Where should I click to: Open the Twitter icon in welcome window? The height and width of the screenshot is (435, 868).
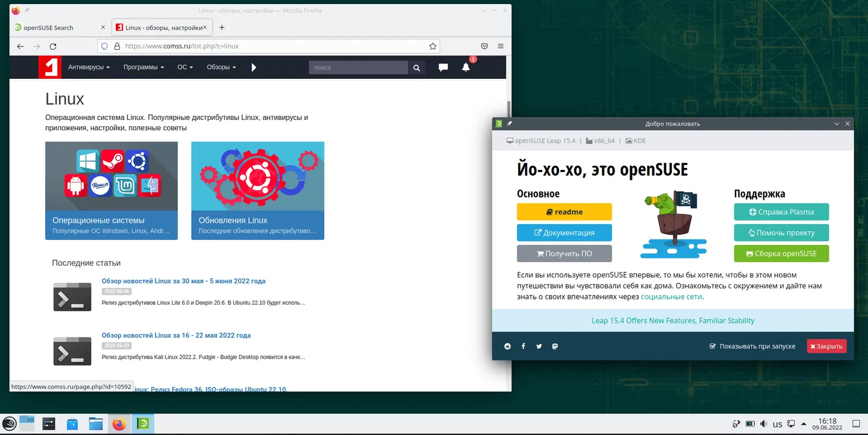[x=539, y=346]
